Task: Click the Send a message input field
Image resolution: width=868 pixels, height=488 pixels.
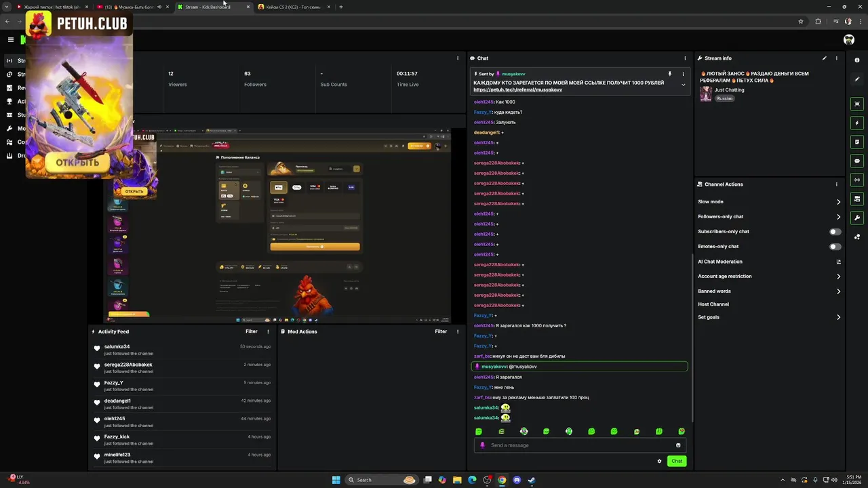Action: tap(580, 445)
